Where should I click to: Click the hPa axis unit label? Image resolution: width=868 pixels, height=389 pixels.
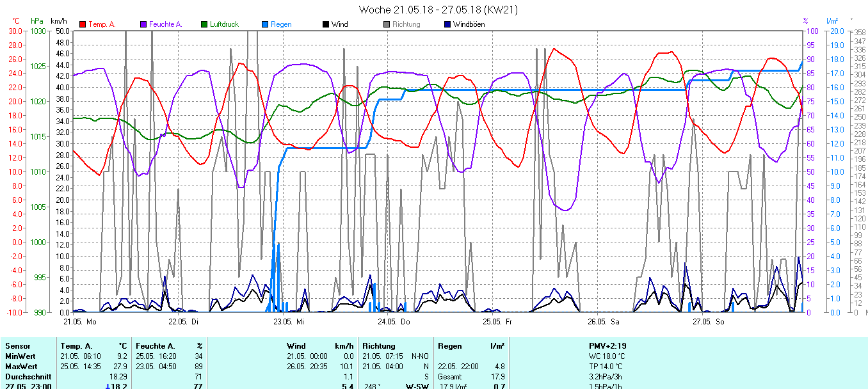[x=37, y=21]
